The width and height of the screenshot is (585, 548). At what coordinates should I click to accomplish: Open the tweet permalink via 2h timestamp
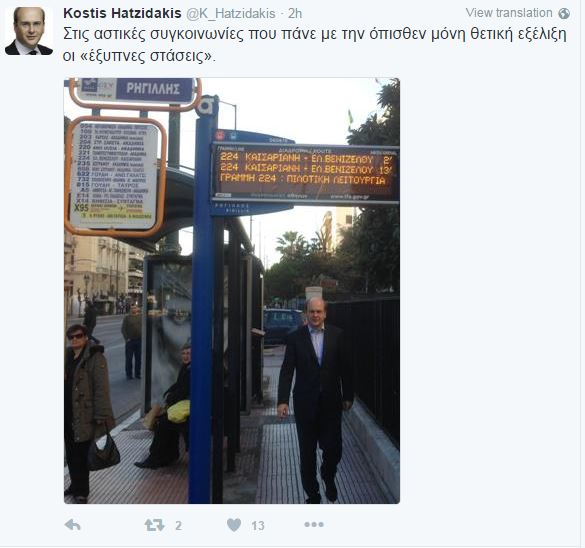[295, 14]
